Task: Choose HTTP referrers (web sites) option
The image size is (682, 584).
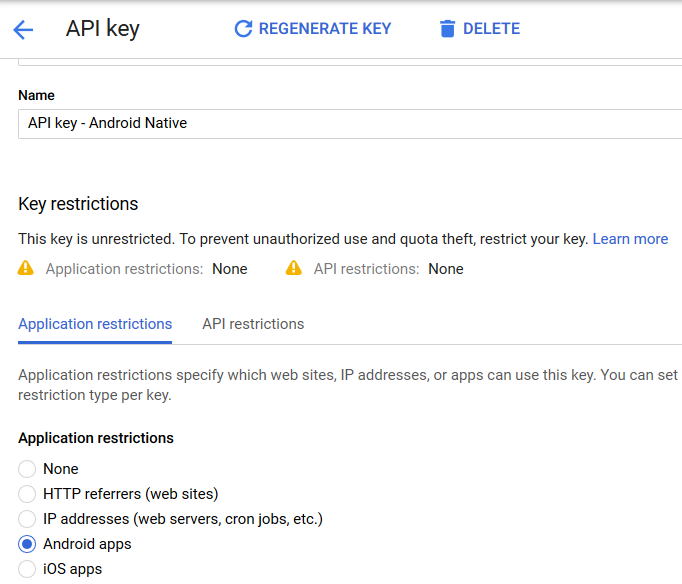Action: [x=27, y=494]
